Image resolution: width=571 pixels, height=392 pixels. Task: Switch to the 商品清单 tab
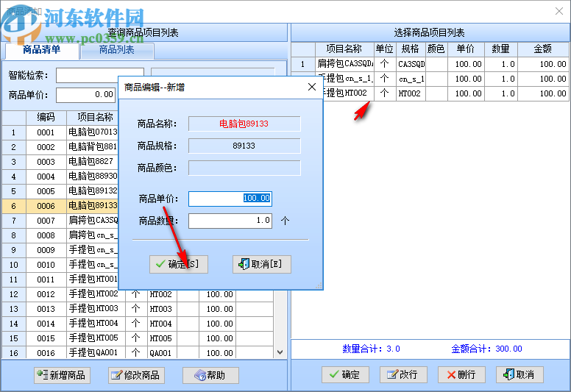41,50
